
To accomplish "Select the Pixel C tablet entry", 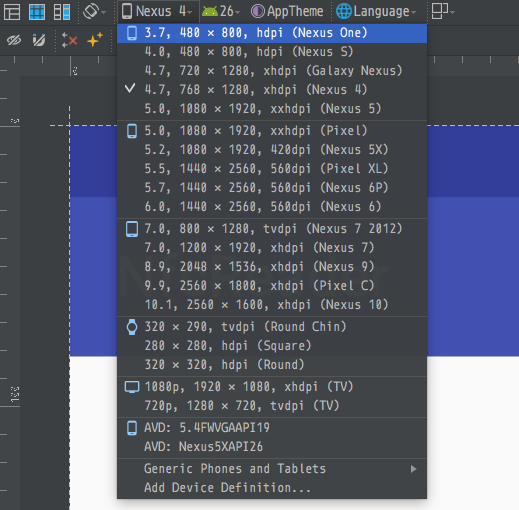I will (272, 286).
